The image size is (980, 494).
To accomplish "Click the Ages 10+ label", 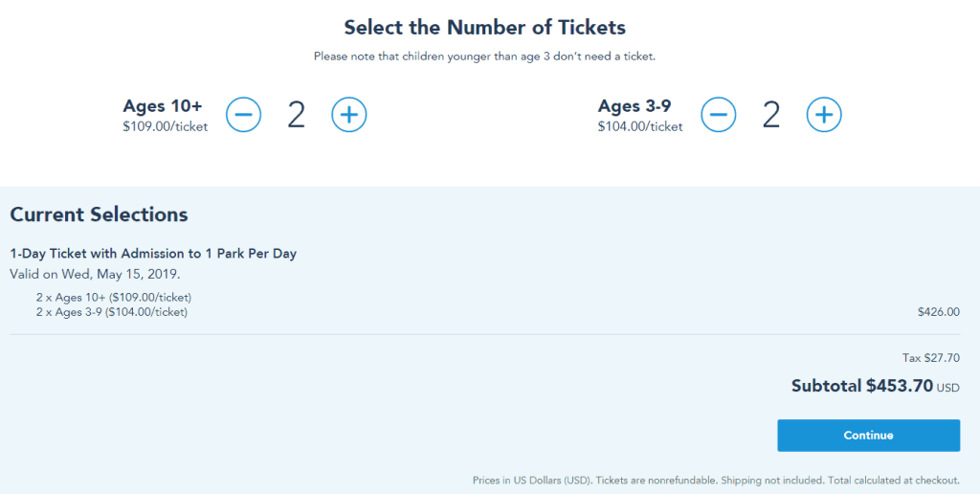I will point(163,105).
